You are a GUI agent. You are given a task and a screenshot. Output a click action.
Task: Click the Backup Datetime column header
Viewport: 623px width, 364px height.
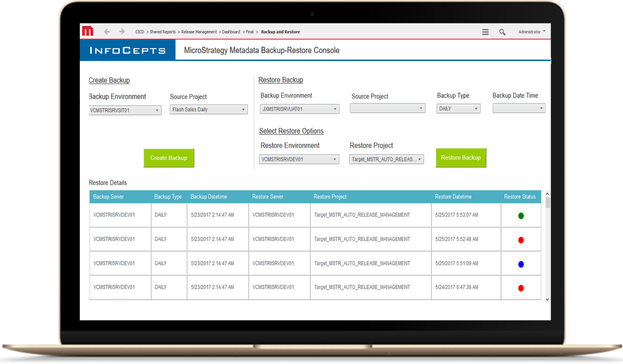209,196
